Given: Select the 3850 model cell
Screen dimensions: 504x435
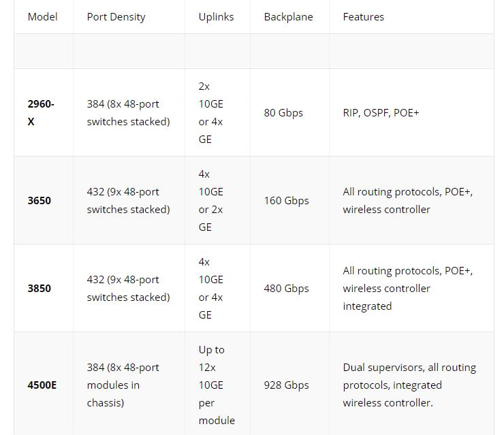Looking at the screenshot, I should coord(40,288).
